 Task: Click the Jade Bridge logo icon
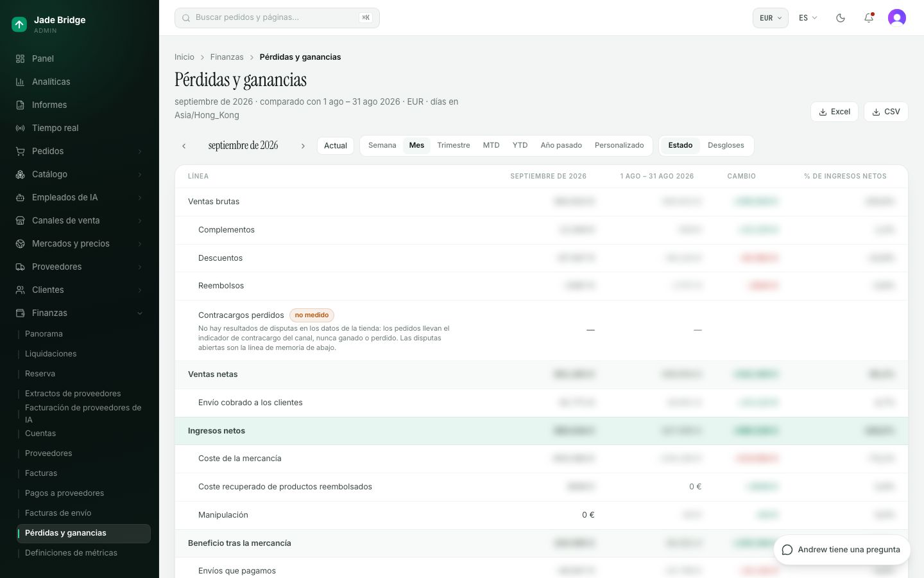19,24
